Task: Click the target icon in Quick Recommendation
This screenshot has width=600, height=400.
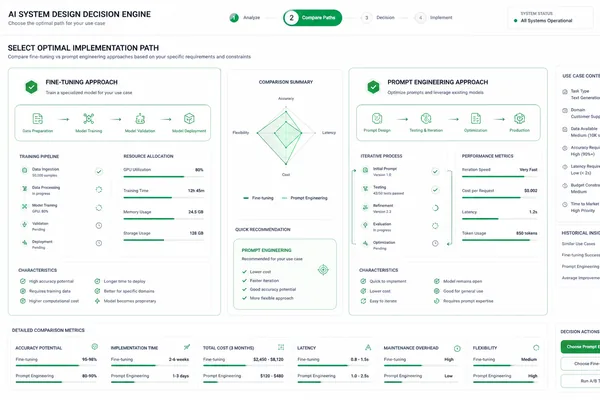Action: [323, 270]
